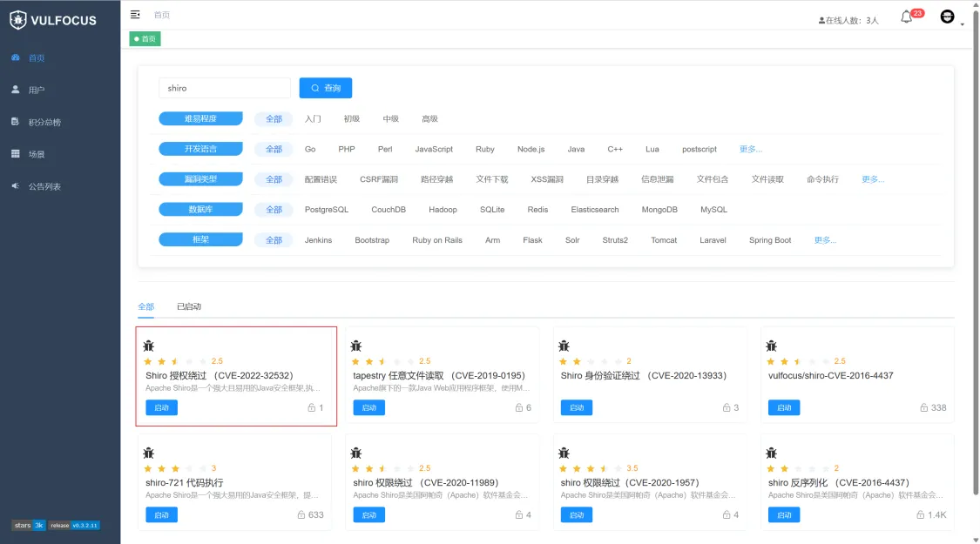Click the VULFOCUS logo
The height and width of the screenshot is (544, 980).
[x=53, y=20]
